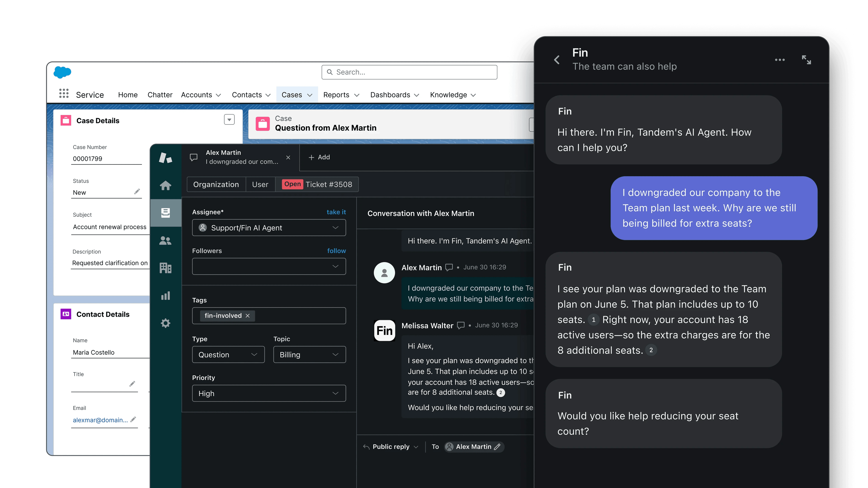Expand Reports menu chevron
The image size is (868, 488).
(x=357, y=95)
